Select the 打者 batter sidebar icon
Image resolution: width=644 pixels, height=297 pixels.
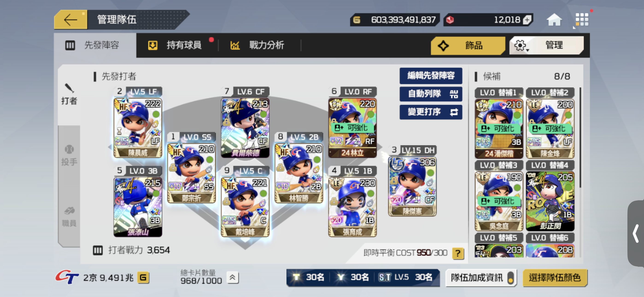pyautogui.click(x=69, y=94)
